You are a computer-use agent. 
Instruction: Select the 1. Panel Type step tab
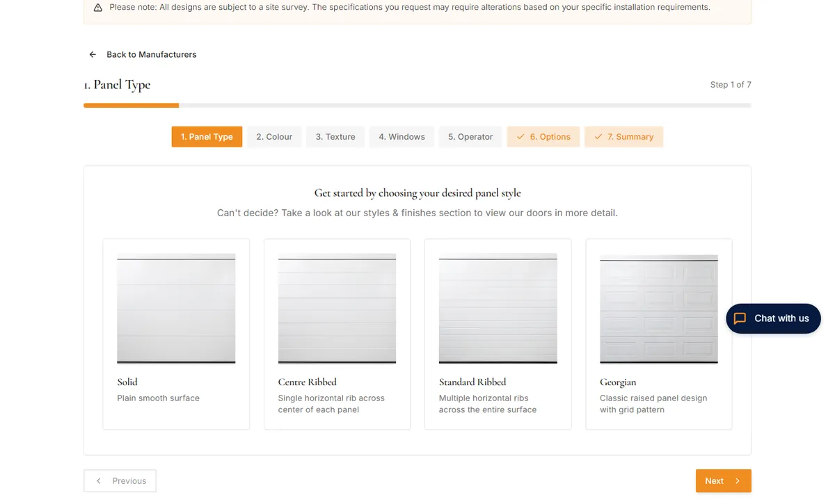click(207, 137)
